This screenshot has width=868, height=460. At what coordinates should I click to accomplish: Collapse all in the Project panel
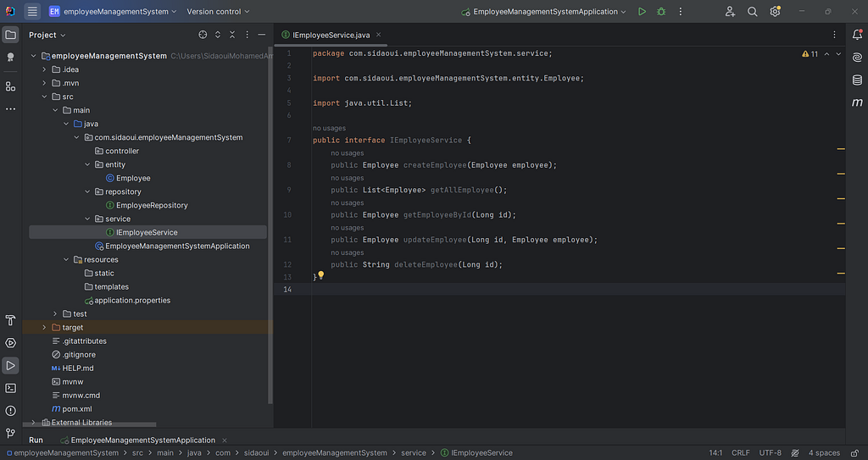[232, 35]
